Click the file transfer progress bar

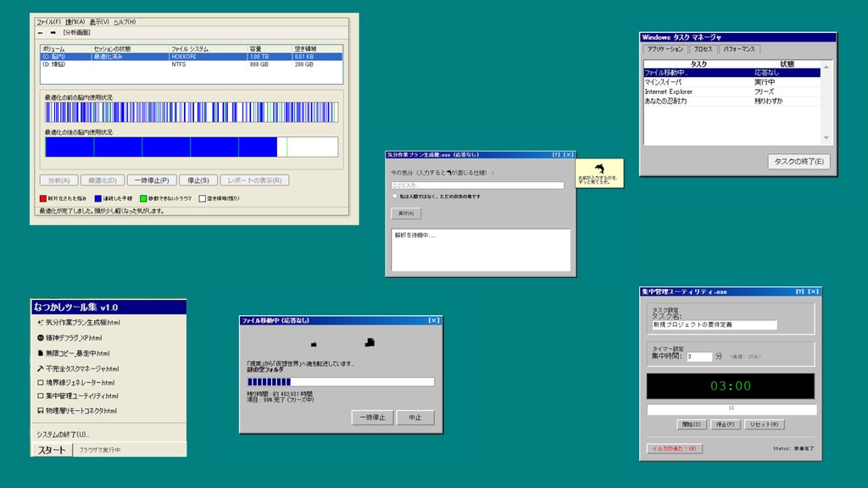pos(341,382)
